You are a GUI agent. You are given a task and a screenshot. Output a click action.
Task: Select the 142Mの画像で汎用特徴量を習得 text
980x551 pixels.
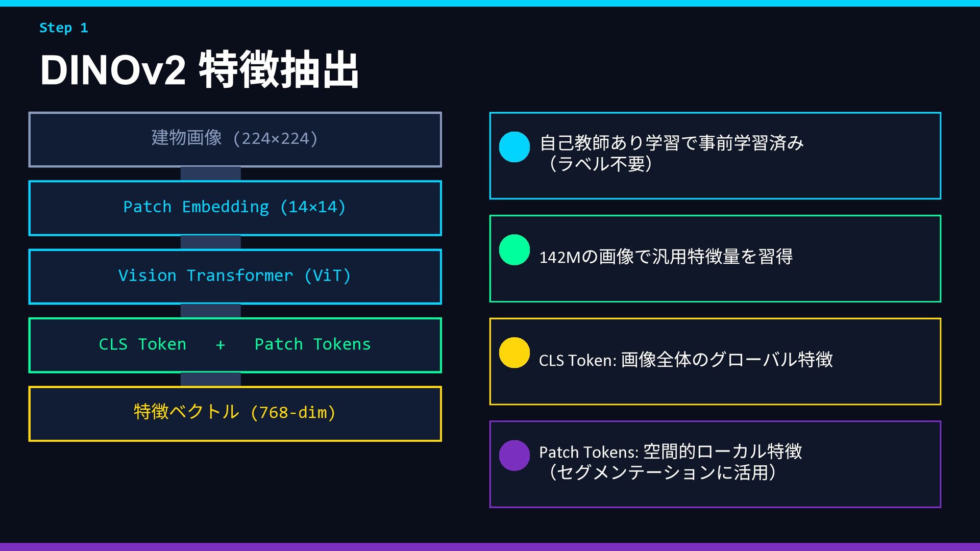(666, 257)
